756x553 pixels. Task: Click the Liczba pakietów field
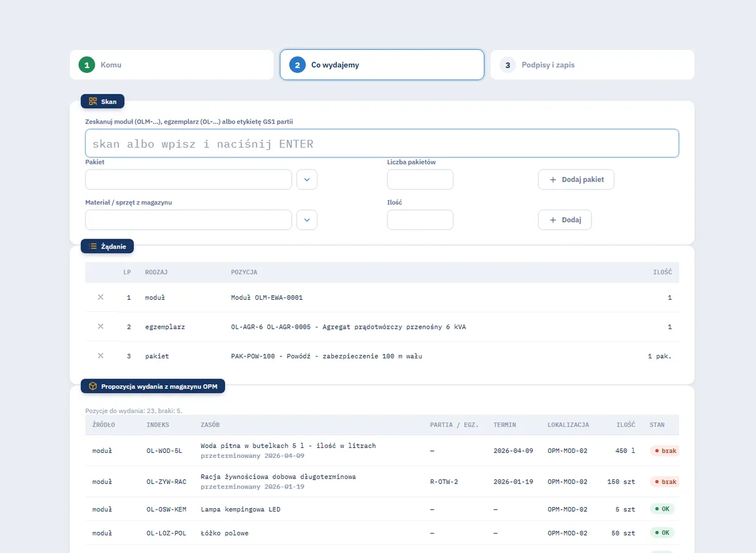pyautogui.click(x=420, y=180)
